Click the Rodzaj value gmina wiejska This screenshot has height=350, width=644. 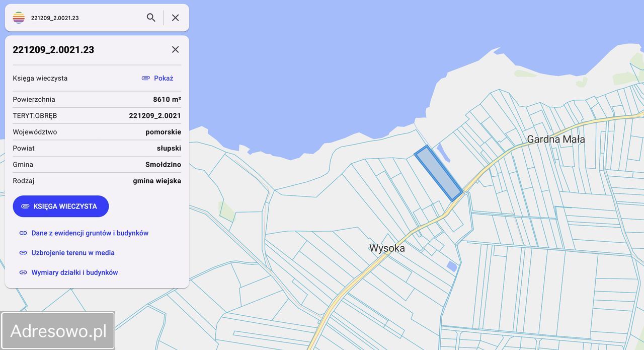click(x=157, y=181)
